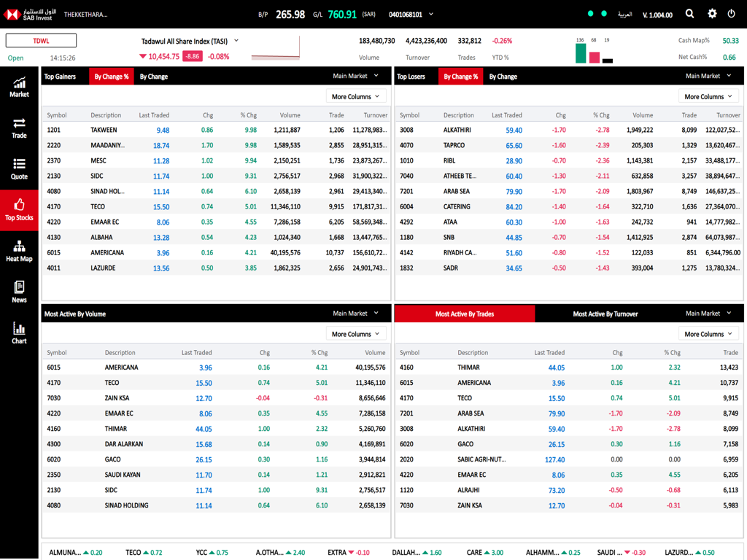Click the account number 0401068101
747x560 pixels.
(405, 13)
